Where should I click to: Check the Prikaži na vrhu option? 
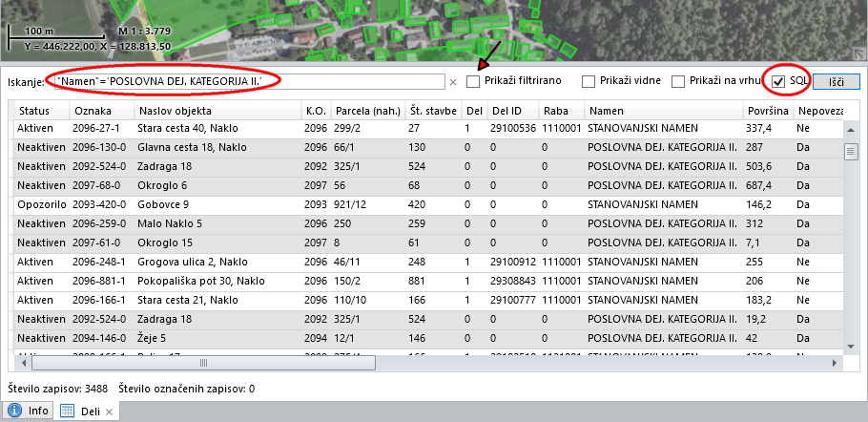[x=678, y=82]
